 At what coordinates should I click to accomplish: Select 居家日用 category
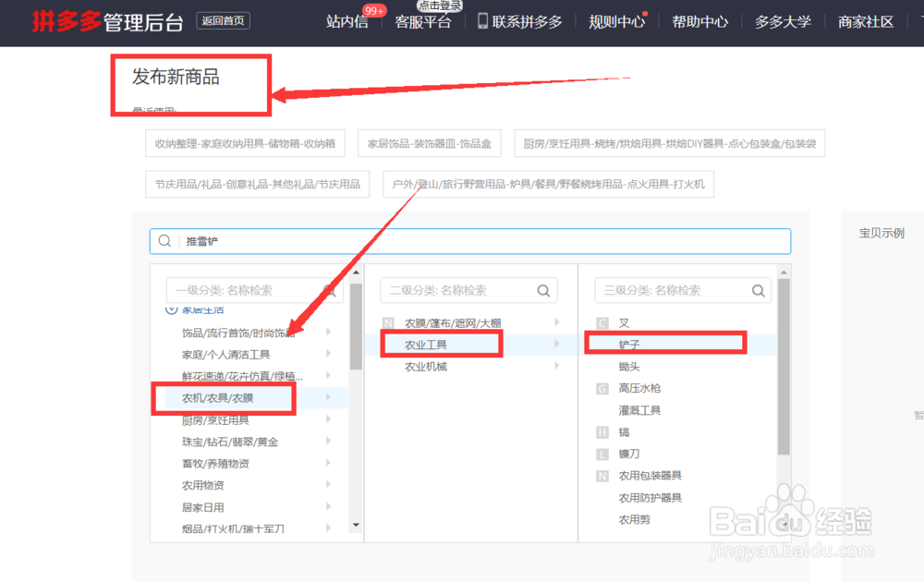[x=202, y=507]
